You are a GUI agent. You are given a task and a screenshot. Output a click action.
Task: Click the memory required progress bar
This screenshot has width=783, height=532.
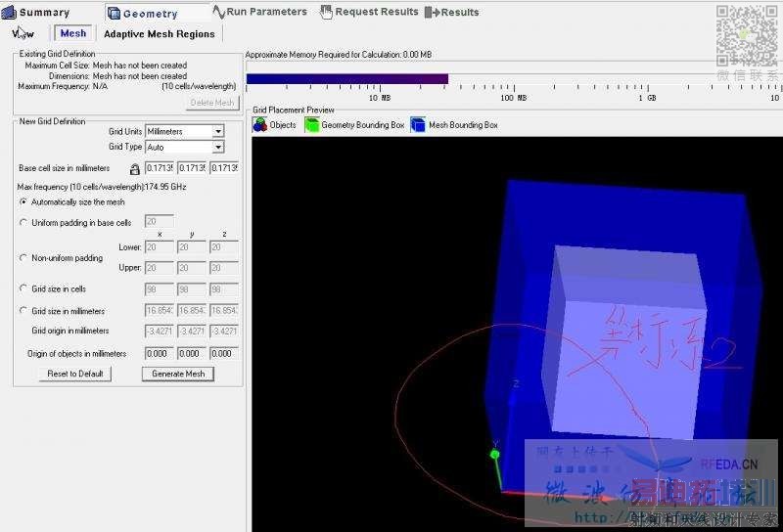pyautogui.click(x=347, y=79)
